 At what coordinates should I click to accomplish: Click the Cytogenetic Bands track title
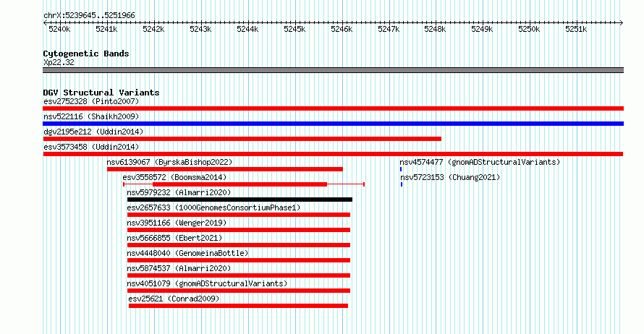coord(86,53)
